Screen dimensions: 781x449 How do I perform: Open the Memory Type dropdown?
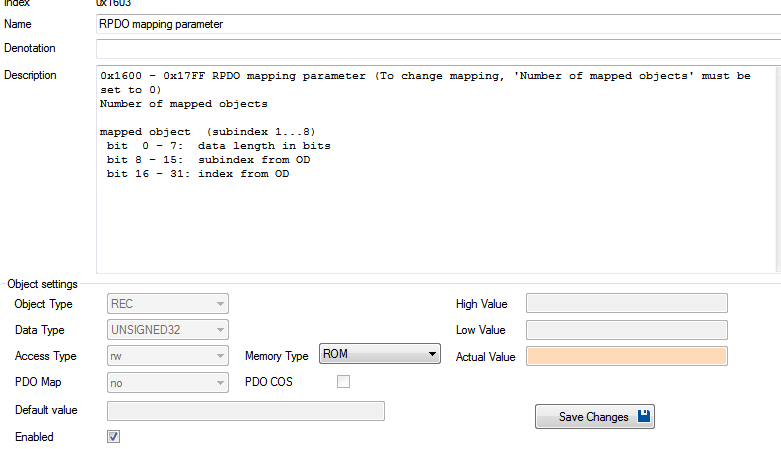380,354
